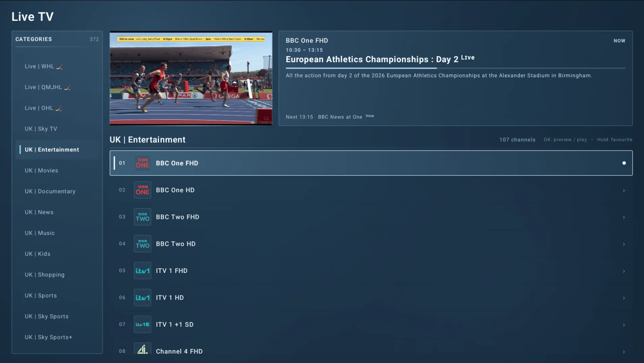644x363 pixels.
Task: Click the hockey stick icon beside Live | OHL
Action: click(58, 108)
